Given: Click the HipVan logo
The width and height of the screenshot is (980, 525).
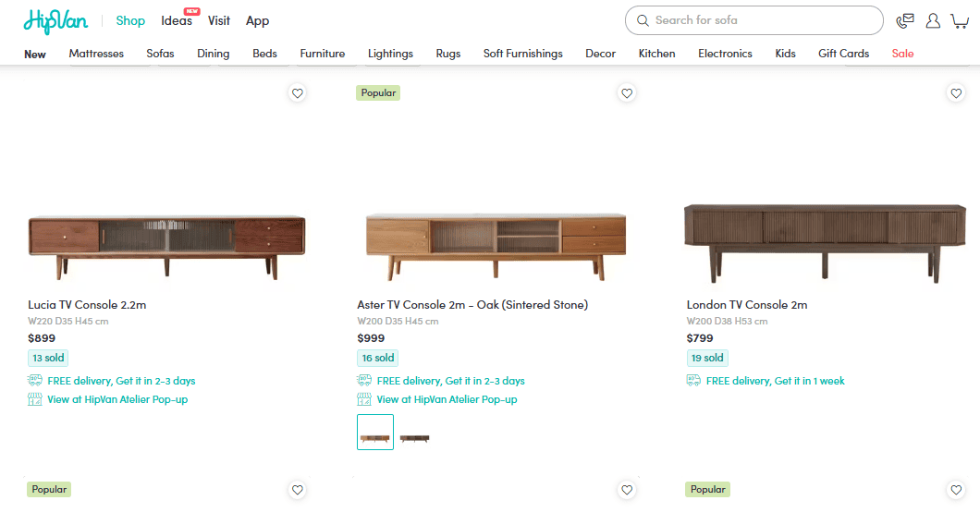Looking at the screenshot, I should 55,20.
